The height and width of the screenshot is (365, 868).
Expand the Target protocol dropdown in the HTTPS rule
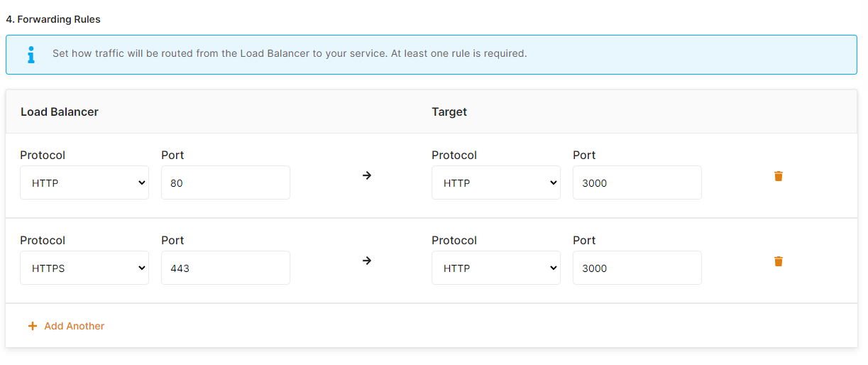click(x=495, y=268)
